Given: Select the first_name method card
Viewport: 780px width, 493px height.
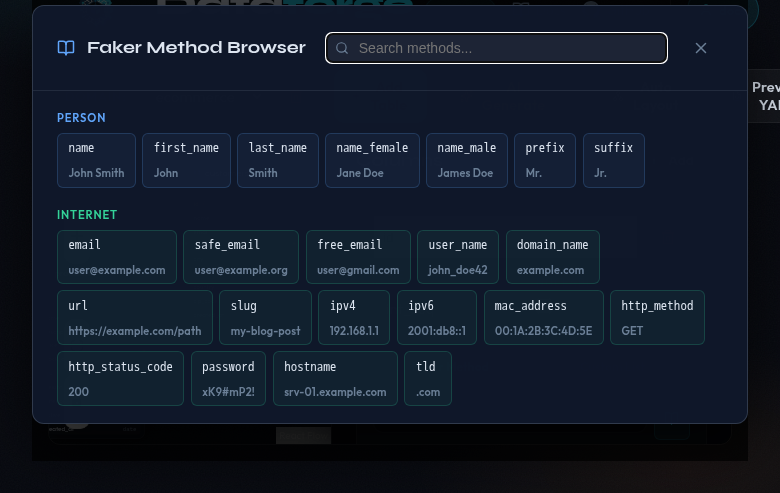Looking at the screenshot, I should click(187, 161).
